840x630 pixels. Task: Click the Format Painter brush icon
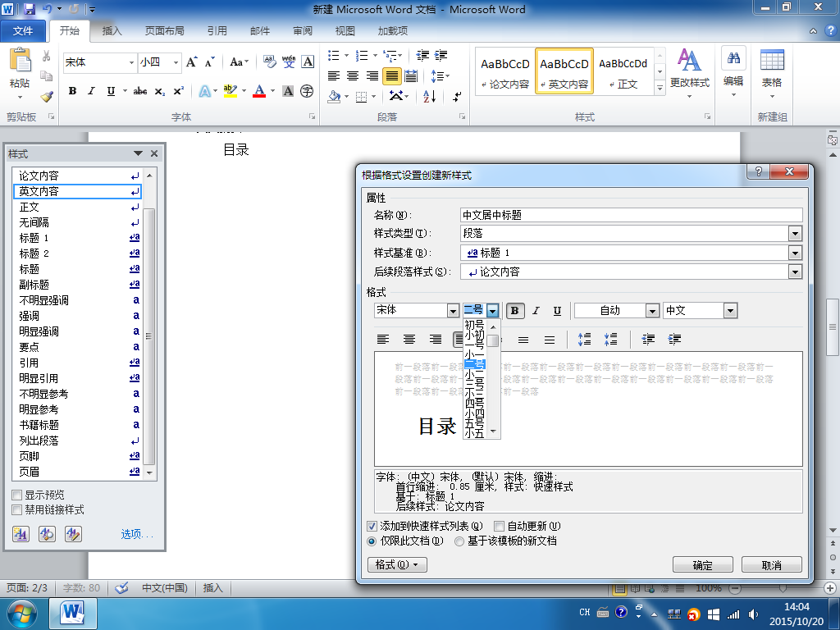tap(47, 97)
